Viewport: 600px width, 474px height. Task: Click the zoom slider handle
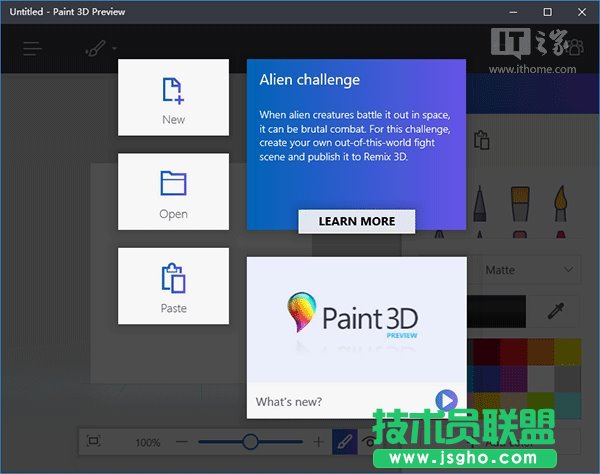point(250,442)
